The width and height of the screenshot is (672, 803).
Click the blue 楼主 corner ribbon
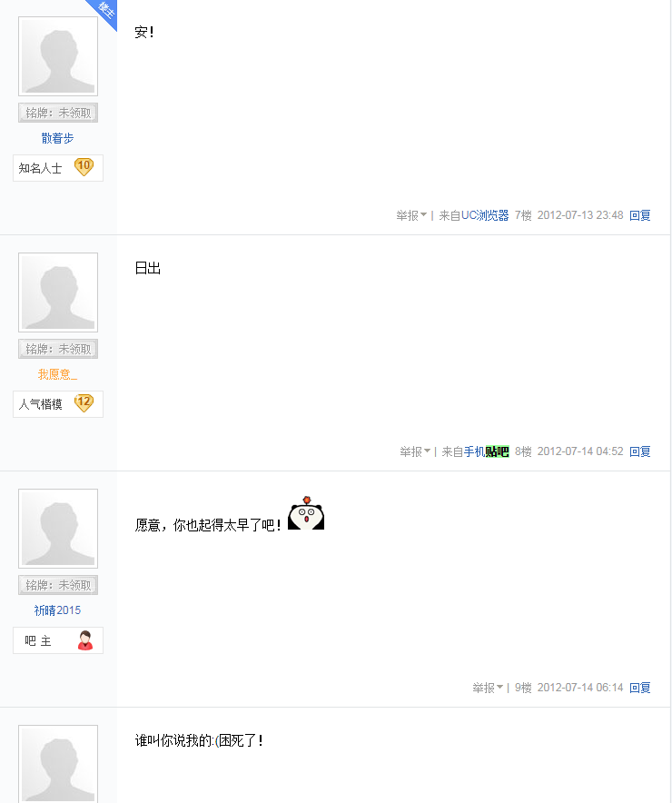(x=104, y=13)
